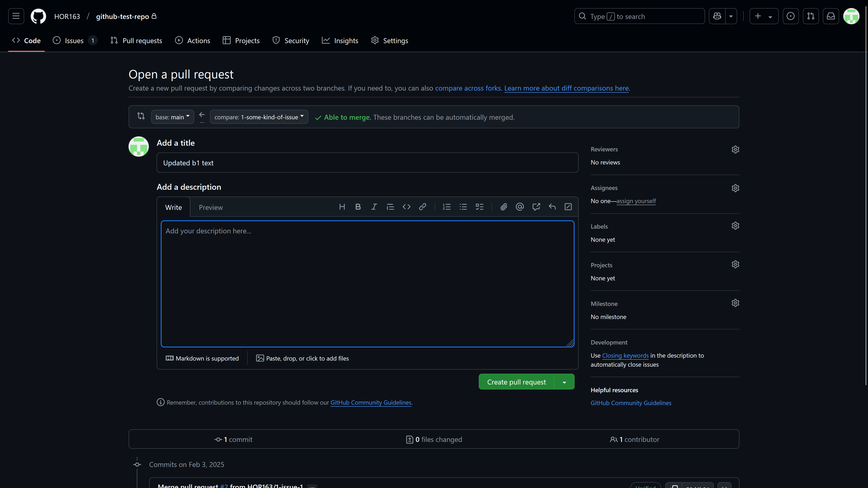
Task: Select the Preview tab in description editor
Action: point(211,207)
